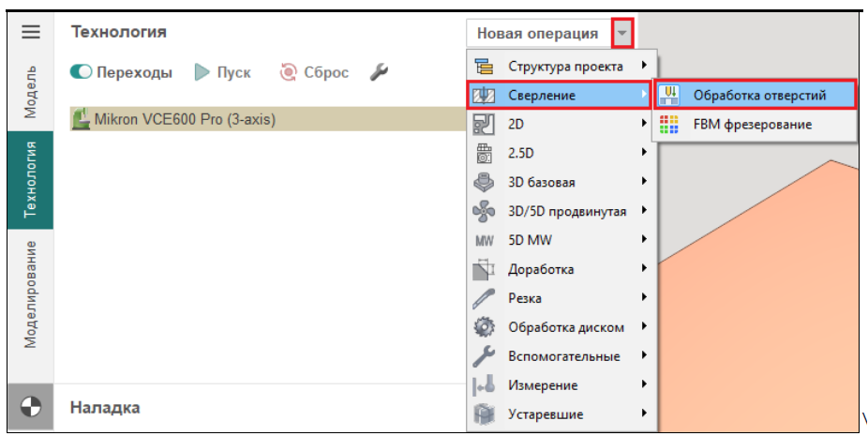The height and width of the screenshot is (436, 868).
Task: Open the Новая операция dropdown arrow
Action: [x=623, y=34]
